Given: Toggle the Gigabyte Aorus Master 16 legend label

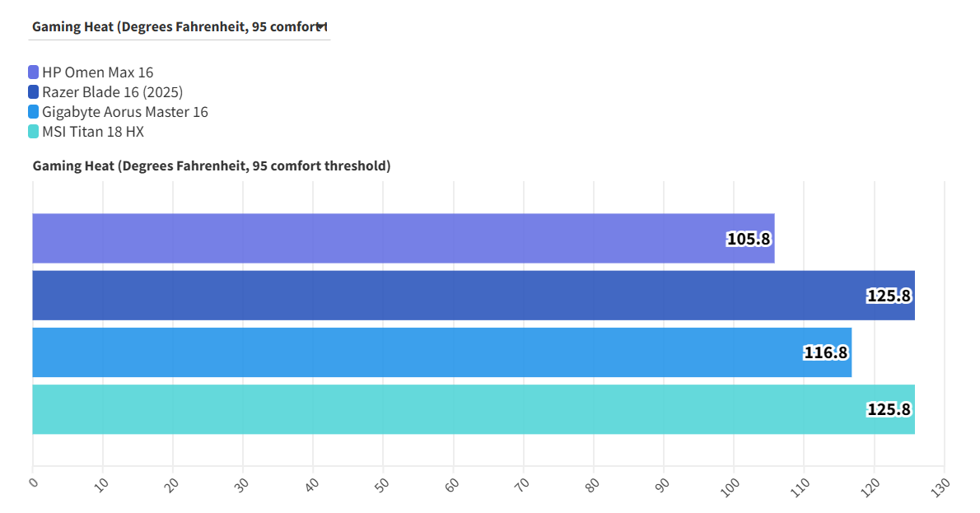Looking at the screenshot, I should tap(124, 112).
